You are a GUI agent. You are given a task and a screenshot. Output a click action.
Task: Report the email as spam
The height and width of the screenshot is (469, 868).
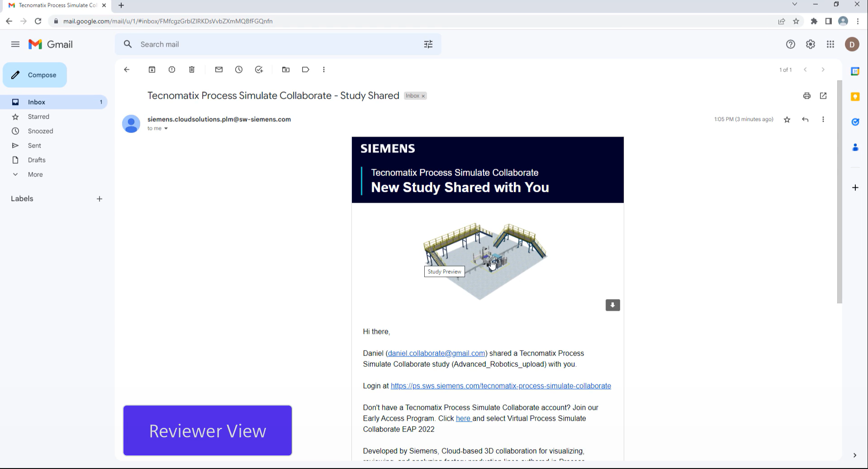click(171, 69)
